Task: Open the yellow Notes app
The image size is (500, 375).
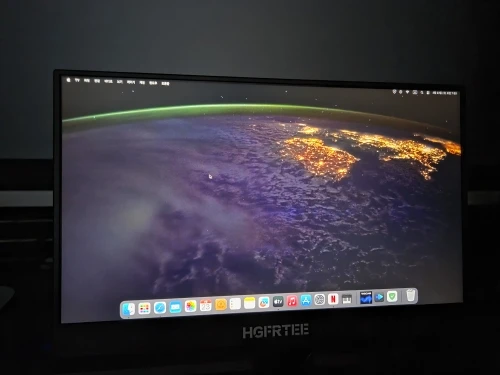Action: (x=249, y=303)
